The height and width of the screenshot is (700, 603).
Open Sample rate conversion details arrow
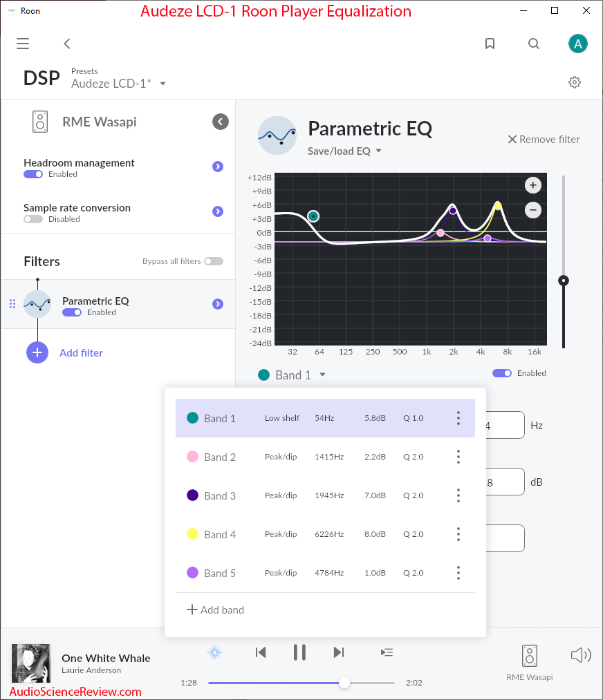point(218,211)
